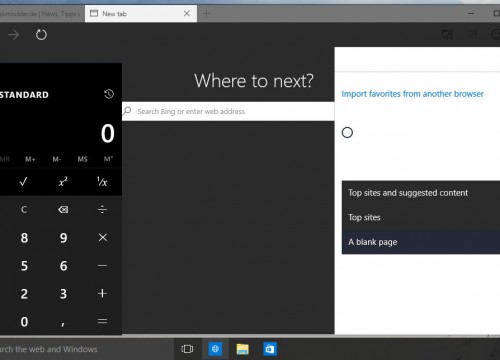Image resolution: width=500 pixels, height=360 pixels.
Task: Select the radio button in settings pane
Action: pyautogui.click(x=347, y=133)
